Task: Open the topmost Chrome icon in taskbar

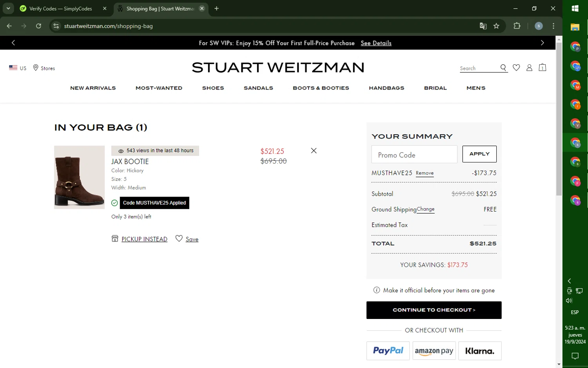Action: point(575,47)
